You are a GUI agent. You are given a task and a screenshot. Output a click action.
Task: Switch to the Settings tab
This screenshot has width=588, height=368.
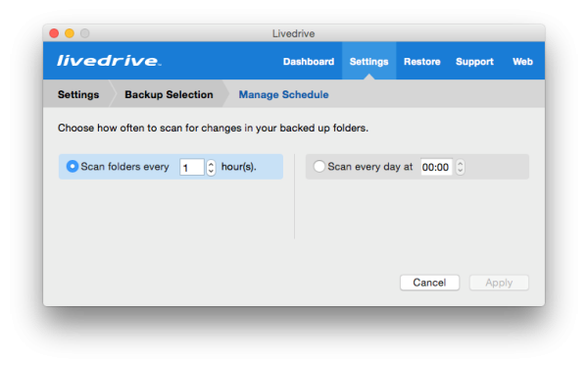click(x=368, y=62)
